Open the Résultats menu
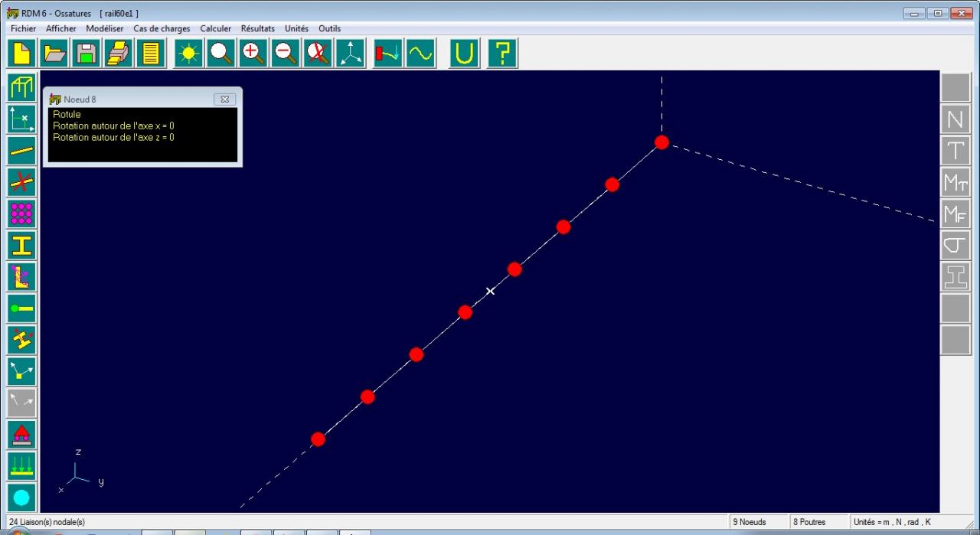The width and height of the screenshot is (980, 535). (258, 28)
